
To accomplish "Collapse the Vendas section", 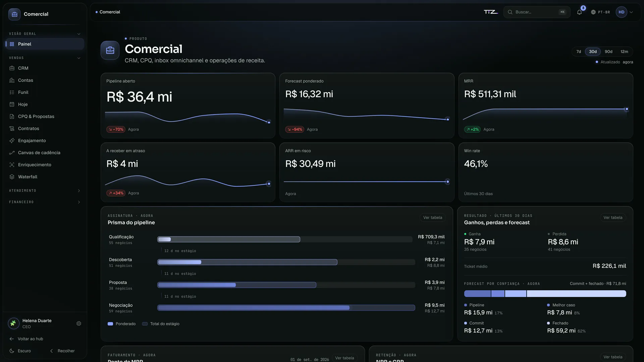I will click(x=44, y=58).
